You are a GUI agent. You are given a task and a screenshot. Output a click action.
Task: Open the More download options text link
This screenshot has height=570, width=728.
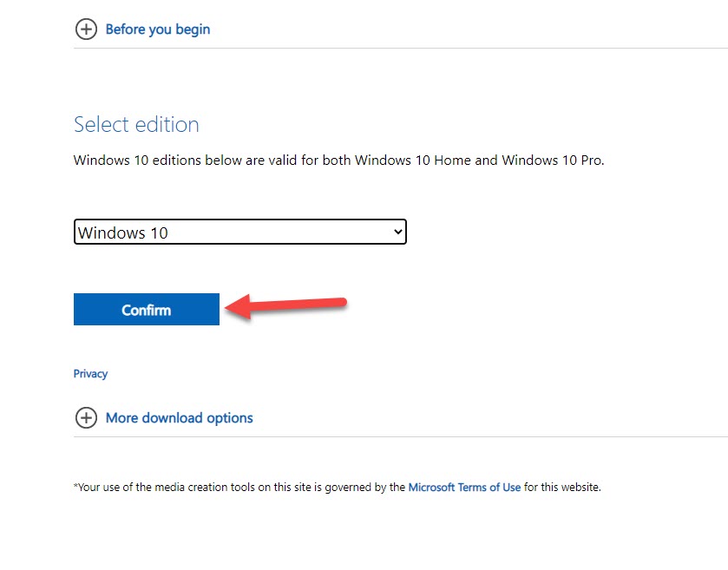tap(179, 418)
